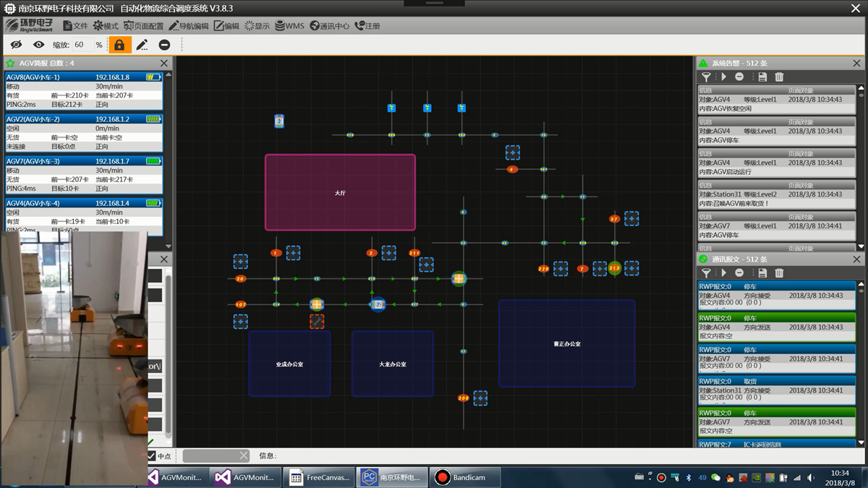Toggle the 中点 checkbox
Image resolution: width=868 pixels, height=488 pixels.
coord(152,455)
